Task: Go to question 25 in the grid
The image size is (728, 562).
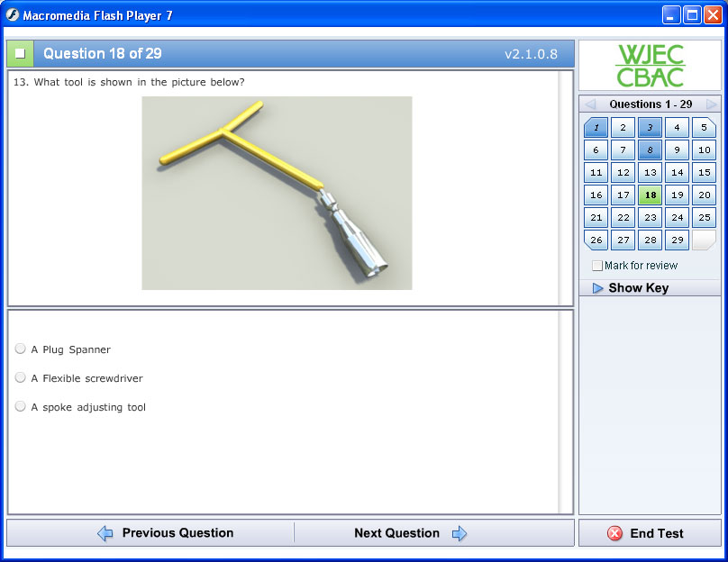Action: click(x=704, y=218)
